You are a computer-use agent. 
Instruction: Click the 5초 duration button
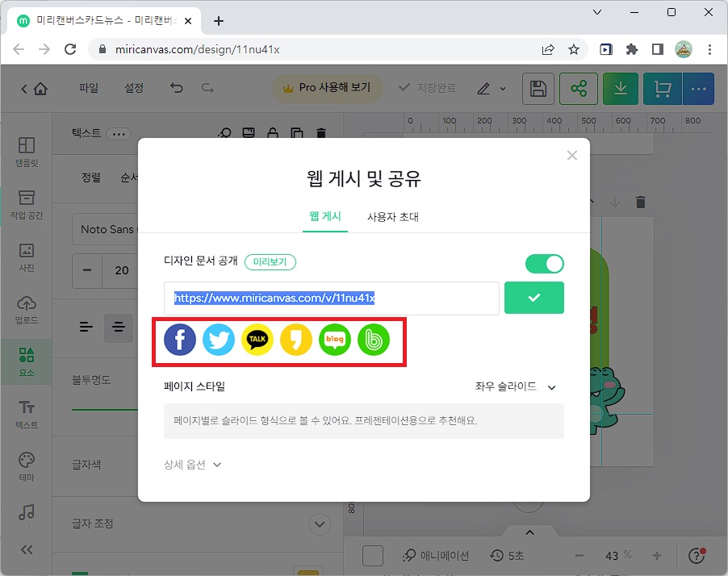(x=507, y=556)
